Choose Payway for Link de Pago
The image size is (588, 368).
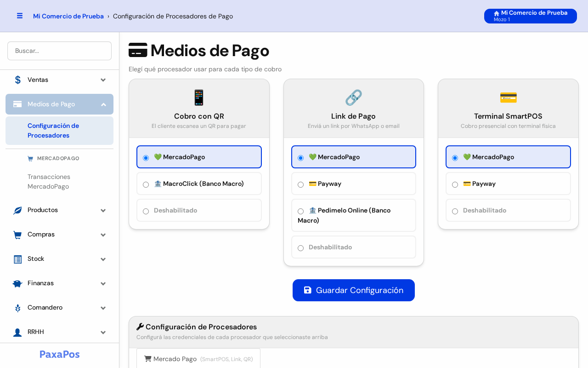(x=354, y=184)
